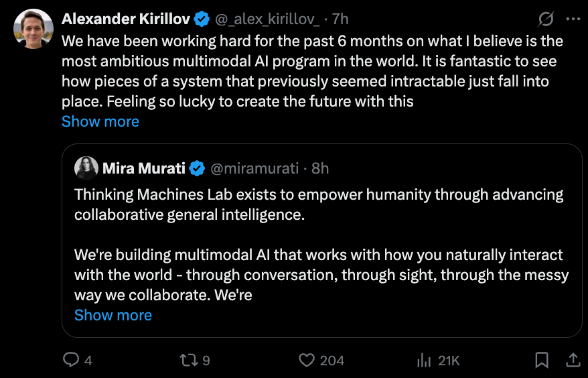Click Alexander Kirillov's verified badge
588x378 pixels.
[x=202, y=19]
